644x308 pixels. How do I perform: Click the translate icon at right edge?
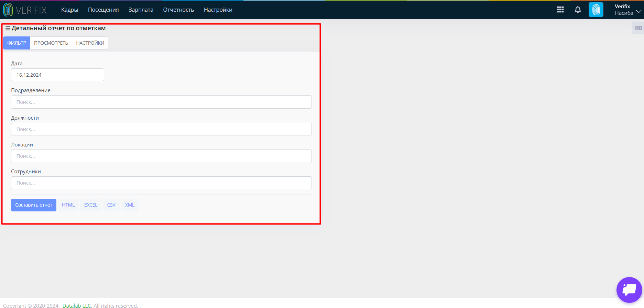pyautogui.click(x=638, y=28)
